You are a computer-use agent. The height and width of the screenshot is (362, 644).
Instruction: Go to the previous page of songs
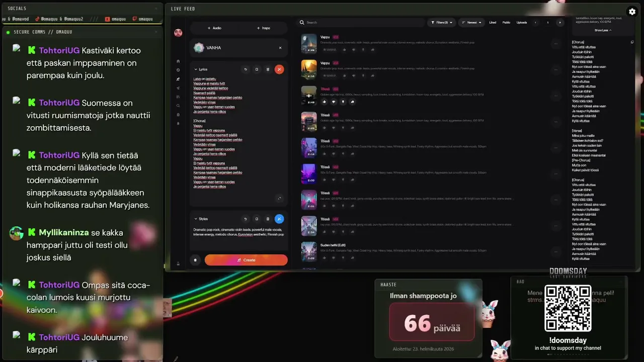click(x=535, y=23)
